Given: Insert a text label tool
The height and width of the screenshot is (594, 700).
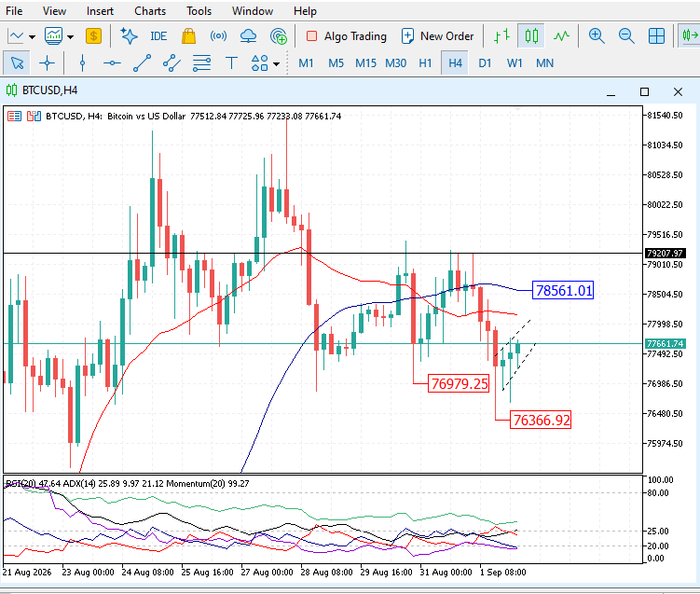Looking at the screenshot, I should [x=231, y=63].
